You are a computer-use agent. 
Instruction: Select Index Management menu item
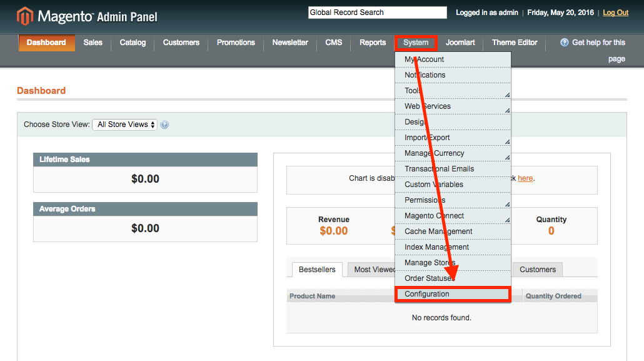tap(453, 247)
